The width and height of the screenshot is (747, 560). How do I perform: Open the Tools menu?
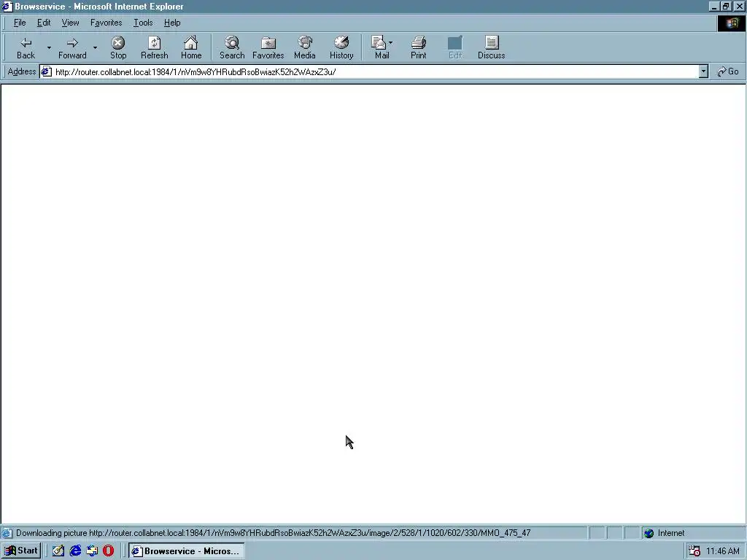tap(143, 23)
